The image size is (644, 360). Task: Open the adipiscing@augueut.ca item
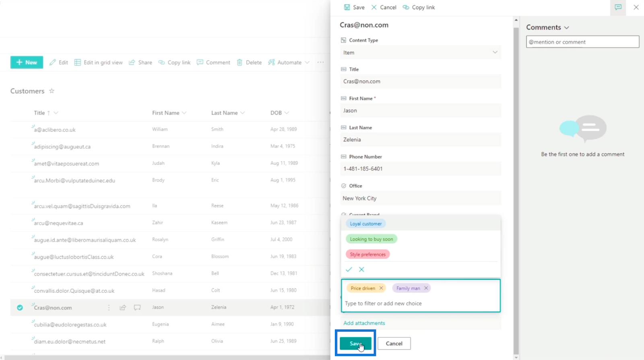pyautogui.click(x=62, y=147)
